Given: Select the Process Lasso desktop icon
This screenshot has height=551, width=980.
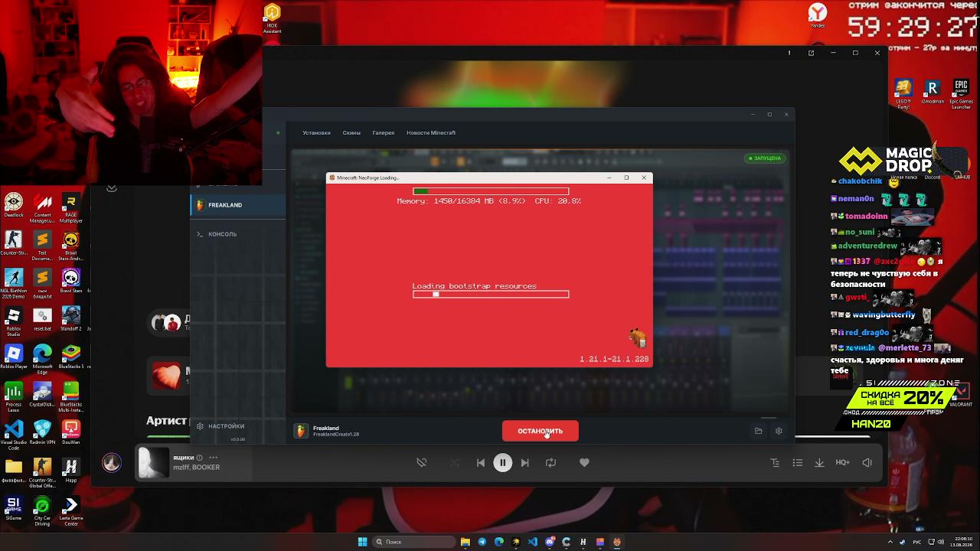Looking at the screenshot, I should [13, 397].
